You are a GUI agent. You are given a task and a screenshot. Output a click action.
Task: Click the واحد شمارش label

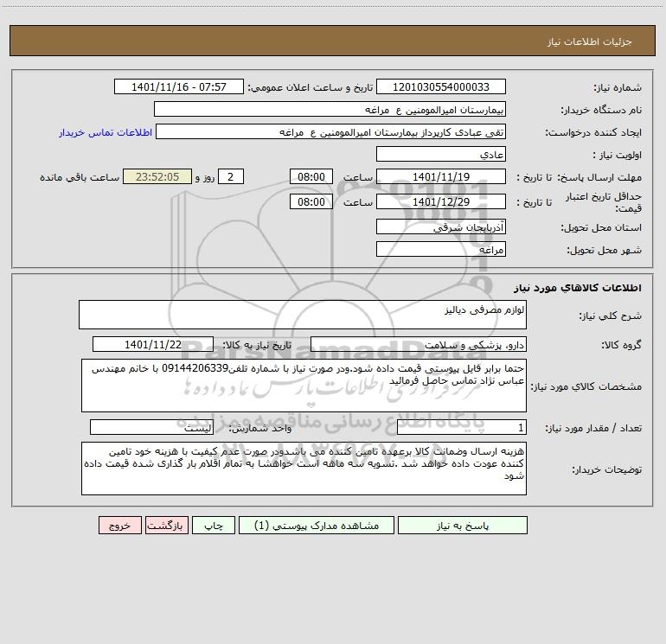(260, 429)
